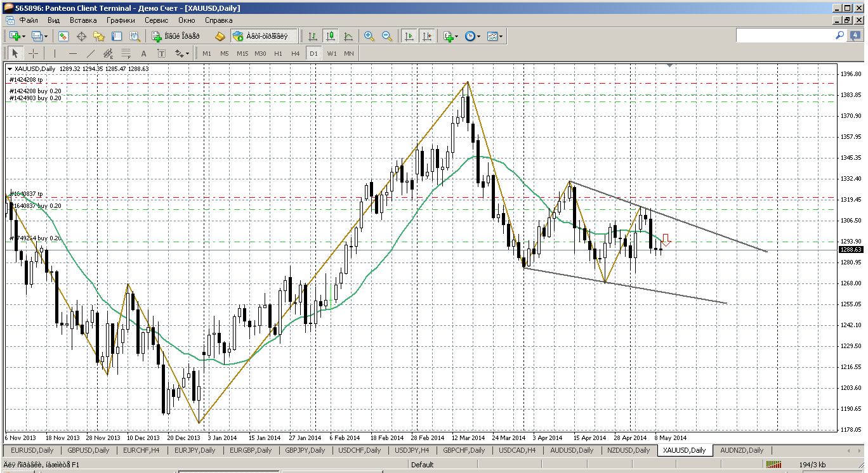Viewport: 868px width, 473px height.
Task: Select the Trendline drawing tool
Action: (91, 54)
